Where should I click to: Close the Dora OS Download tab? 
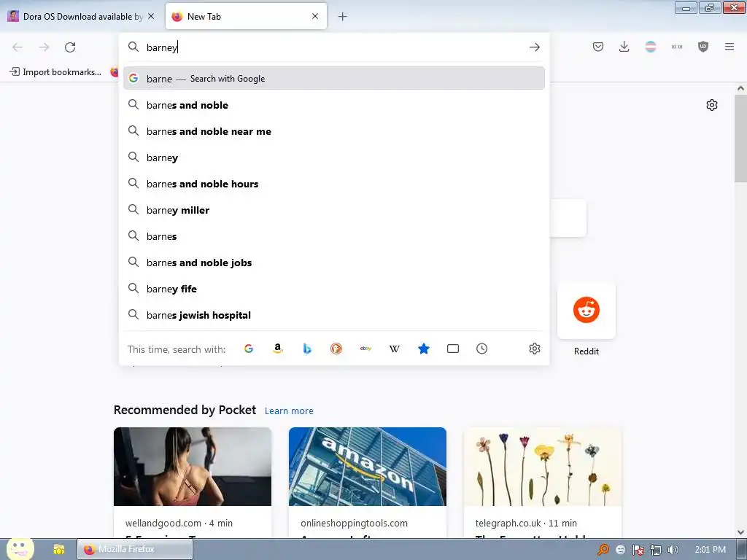point(151,16)
